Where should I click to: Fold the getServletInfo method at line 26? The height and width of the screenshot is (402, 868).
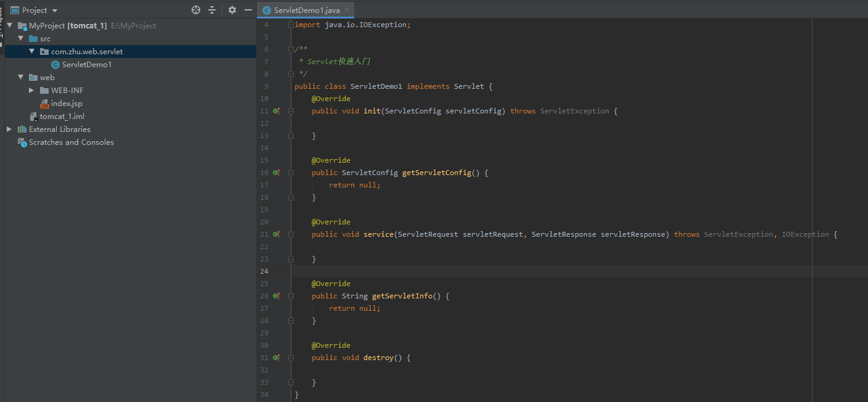[x=291, y=296]
